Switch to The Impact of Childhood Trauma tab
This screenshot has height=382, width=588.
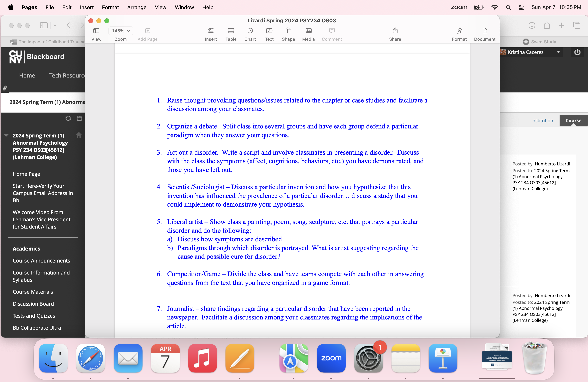click(x=48, y=42)
